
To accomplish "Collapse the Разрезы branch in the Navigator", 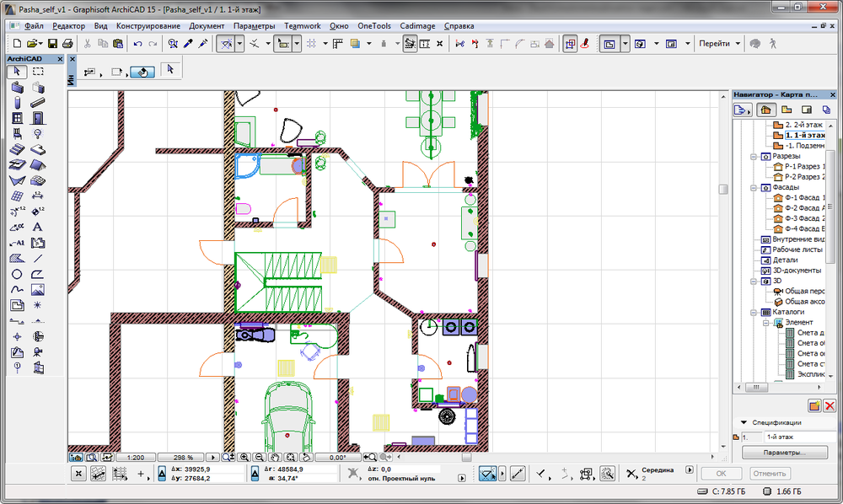I will 754,156.
